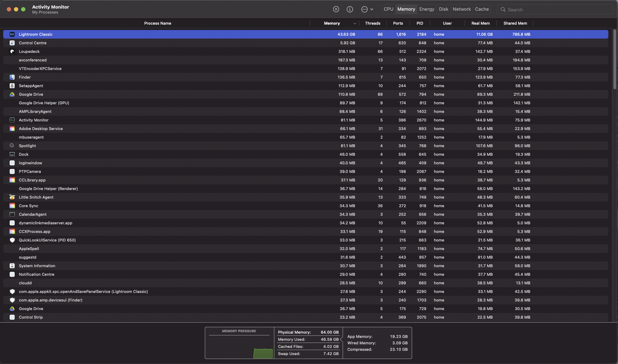The image size is (618, 364).
Task: Switch to the Energy tab
Action: 426,9
